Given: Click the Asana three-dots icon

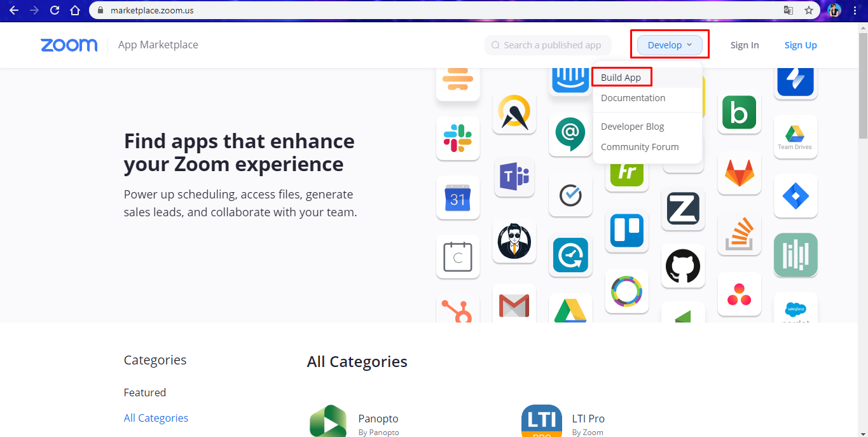Looking at the screenshot, I should (739, 294).
